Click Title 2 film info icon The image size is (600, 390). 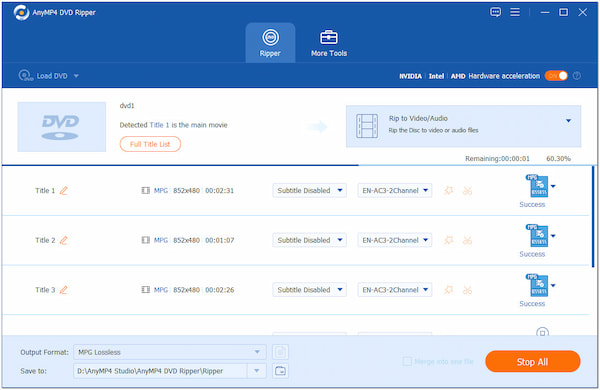pos(145,240)
